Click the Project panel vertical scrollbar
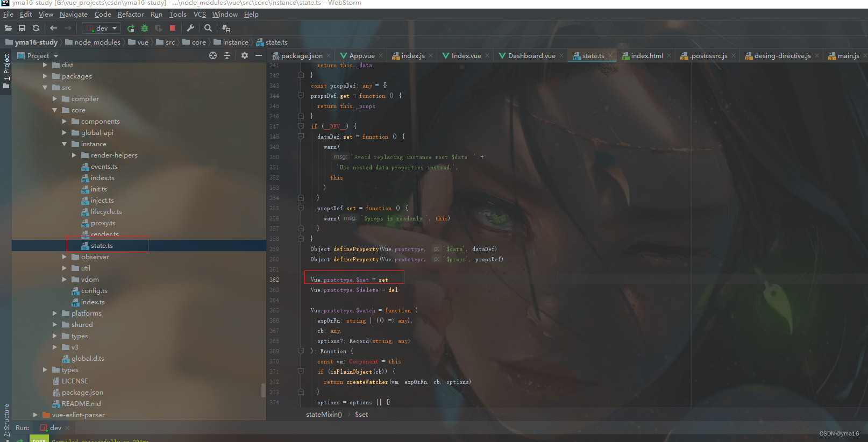Image resolution: width=868 pixels, height=442 pixels. [x=264, y=390]
